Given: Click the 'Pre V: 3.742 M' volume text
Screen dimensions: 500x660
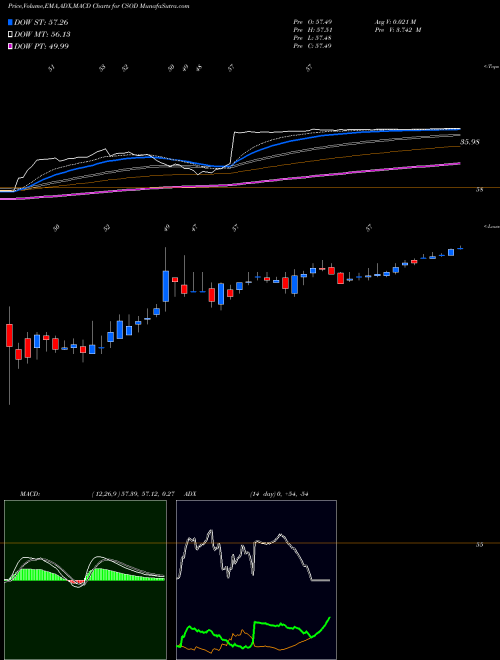Looking at the screenshot, I should [x=400, y=30].
